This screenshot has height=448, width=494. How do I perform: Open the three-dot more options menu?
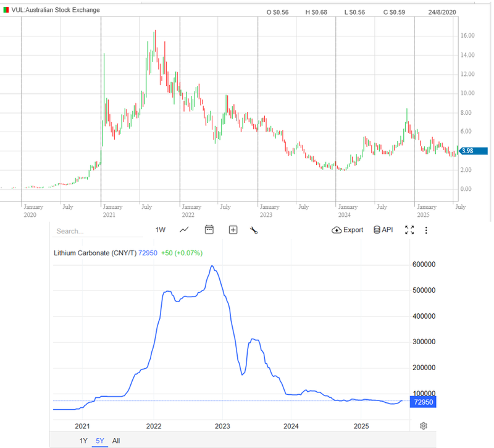tap(426, 230)
